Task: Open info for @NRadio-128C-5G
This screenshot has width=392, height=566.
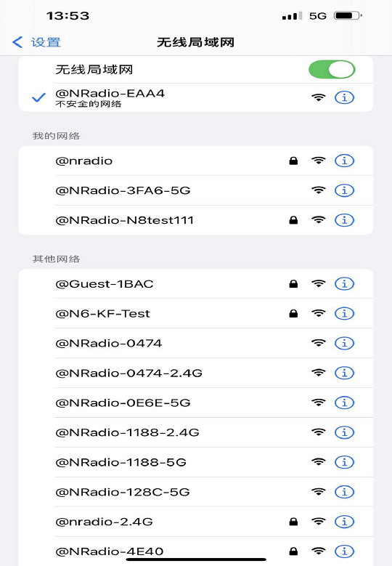Action: click(x=344, y=492)
